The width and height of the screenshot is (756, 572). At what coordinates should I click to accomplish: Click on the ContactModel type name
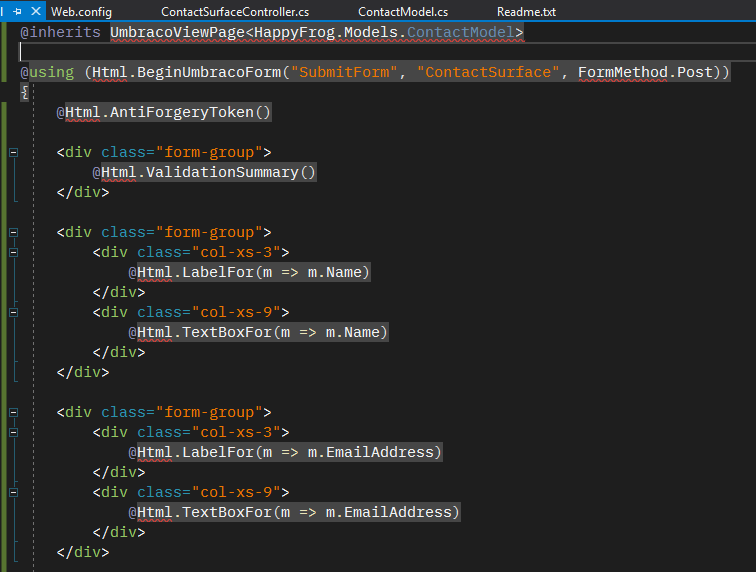click(460, 32)
